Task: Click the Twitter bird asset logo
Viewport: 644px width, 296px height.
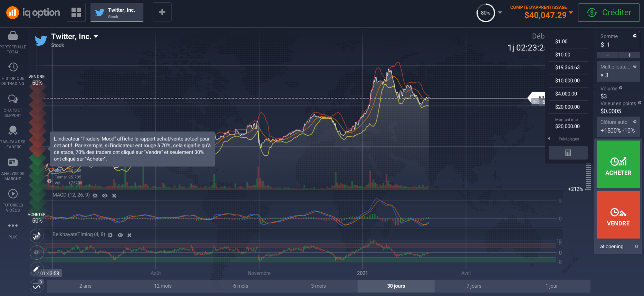Action: (41, 40)
